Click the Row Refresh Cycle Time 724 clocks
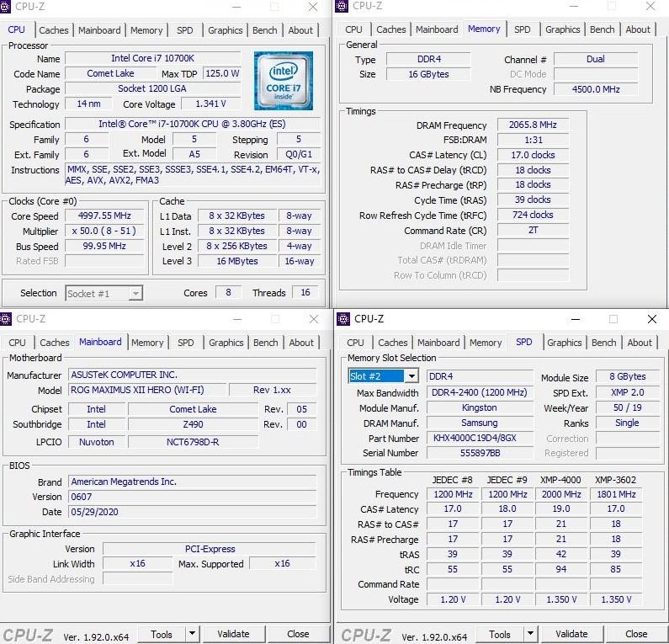This screenshot has width=669, height=644. 533,215
